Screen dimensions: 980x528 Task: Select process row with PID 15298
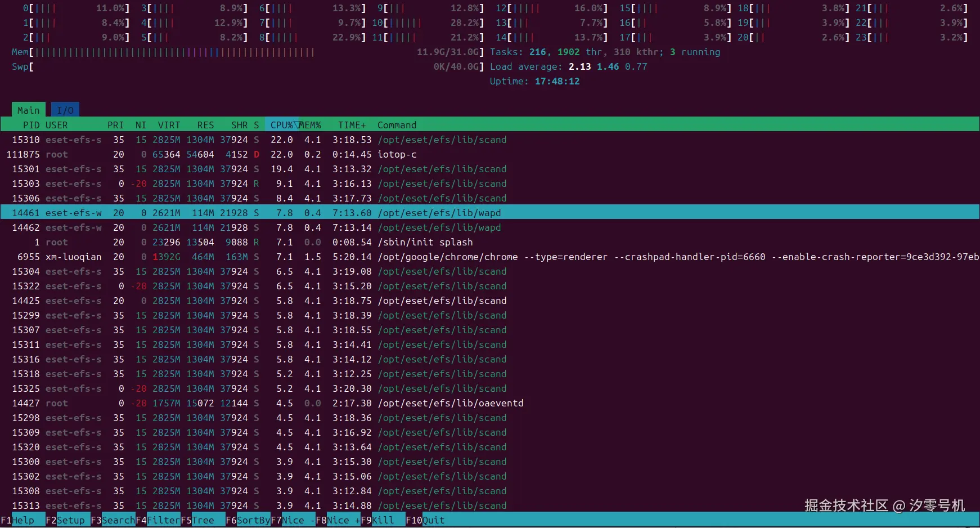tap(490, 418)
